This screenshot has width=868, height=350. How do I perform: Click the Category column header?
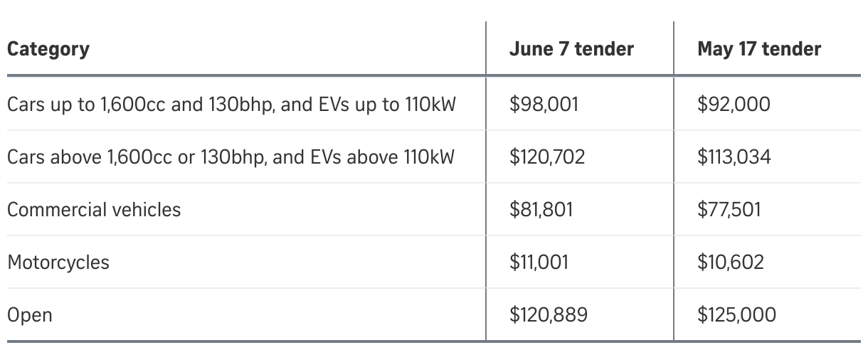[48, 49]
